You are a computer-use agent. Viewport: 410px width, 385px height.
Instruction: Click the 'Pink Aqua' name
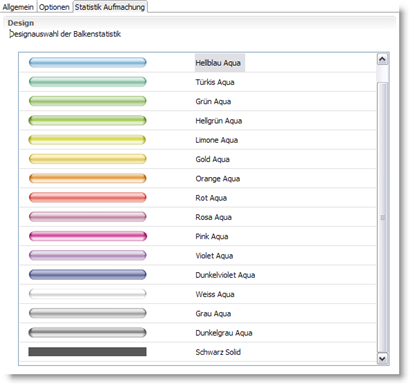[x=212, y=237]
